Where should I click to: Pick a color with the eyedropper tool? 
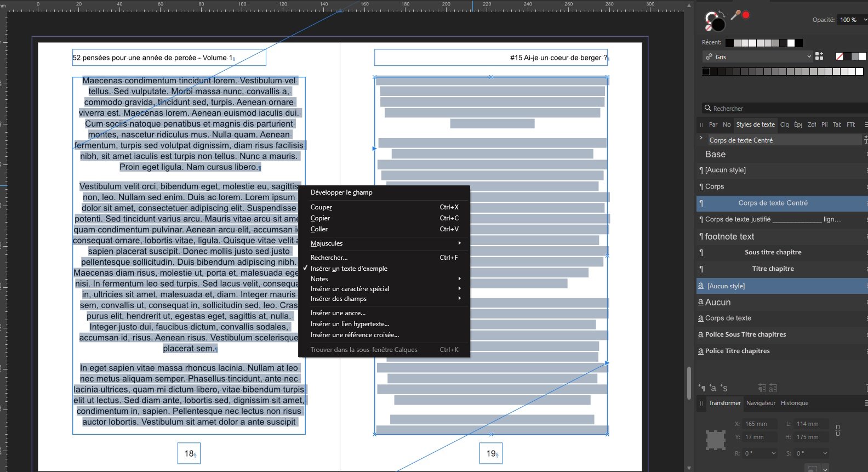735,15
